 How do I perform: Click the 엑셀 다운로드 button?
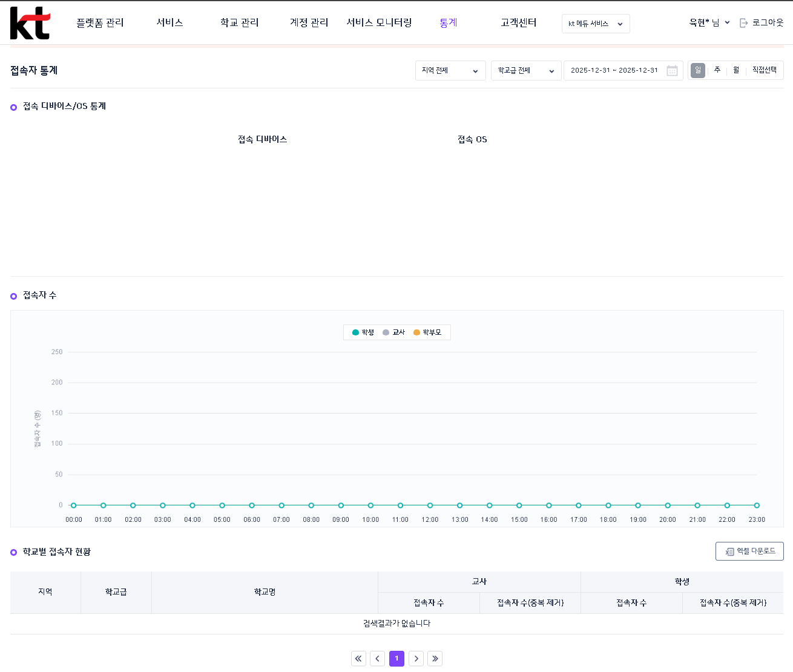pos(749,552)
